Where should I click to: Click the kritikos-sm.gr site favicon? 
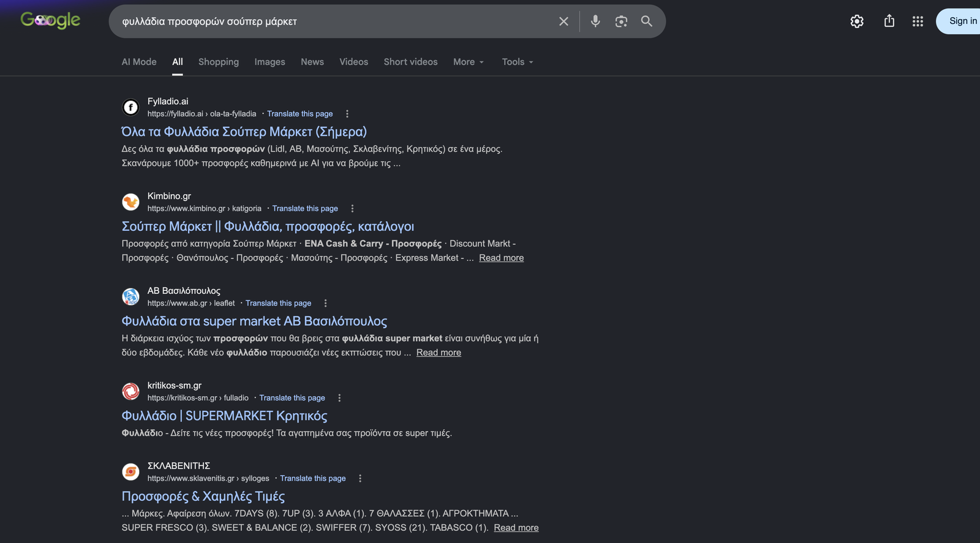[130, 391]
